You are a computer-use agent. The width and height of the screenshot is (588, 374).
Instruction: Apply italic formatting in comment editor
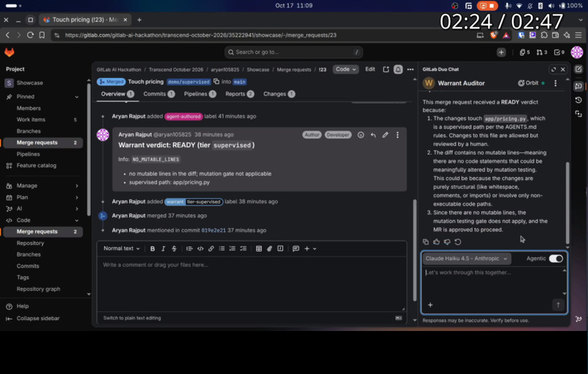tap(163, 249)
